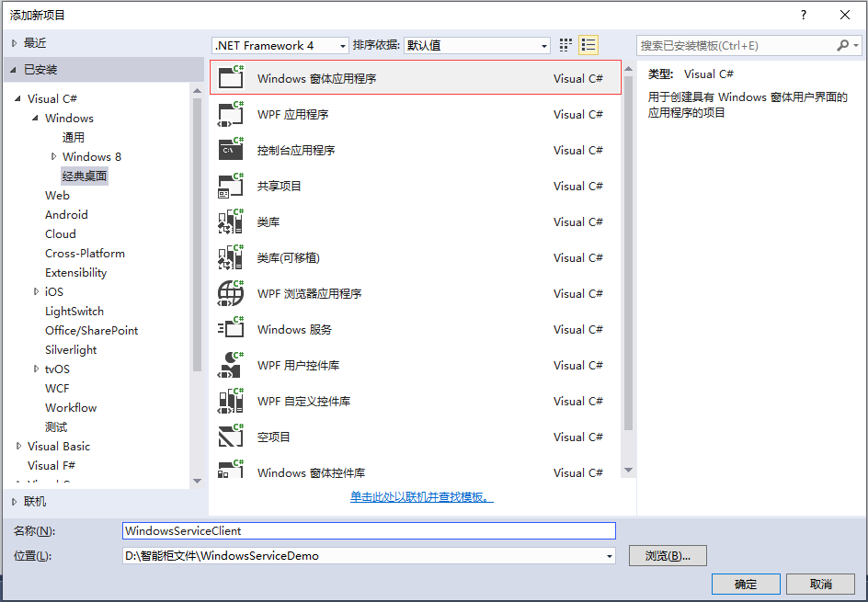The height and width of the screenshot is (602, 868).
Task: Click 确定 to confirm the new project
Action: click(746, 584)
